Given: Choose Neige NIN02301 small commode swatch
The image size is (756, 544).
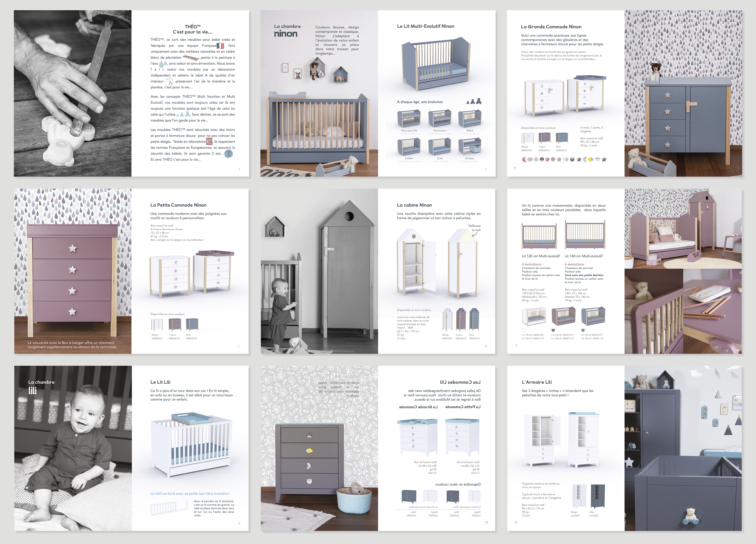Looking at the screenshot, I should pyautogui.click(x=157, y=325).
